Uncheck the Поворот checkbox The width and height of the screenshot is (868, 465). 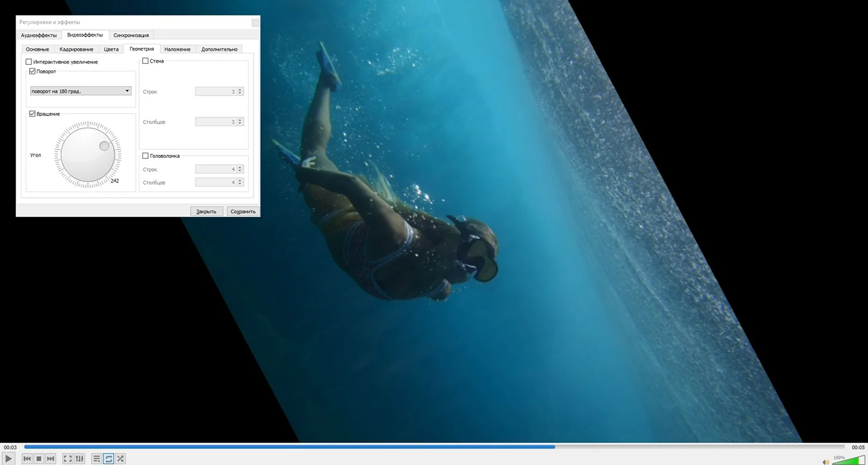point(32,71)
